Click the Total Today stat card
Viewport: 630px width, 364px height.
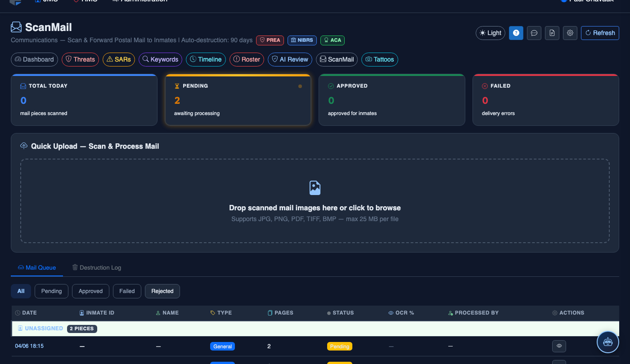click(84, 100)
